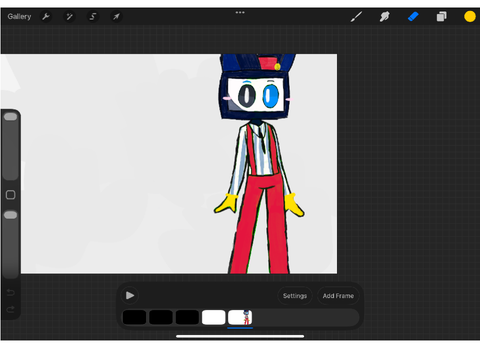
Task: Select the character frame thumbnail
Action: coord(240,317)
